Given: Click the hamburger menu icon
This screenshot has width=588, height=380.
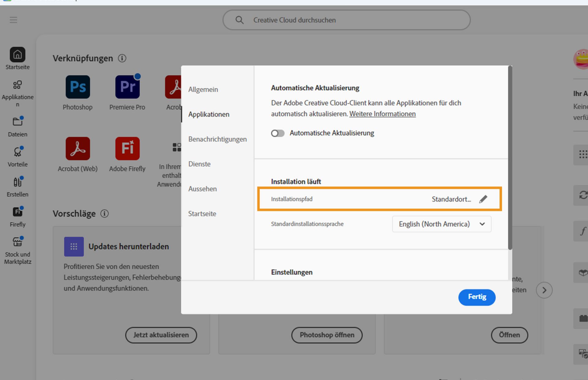Looking at the screenshot, I should point(13,20).
